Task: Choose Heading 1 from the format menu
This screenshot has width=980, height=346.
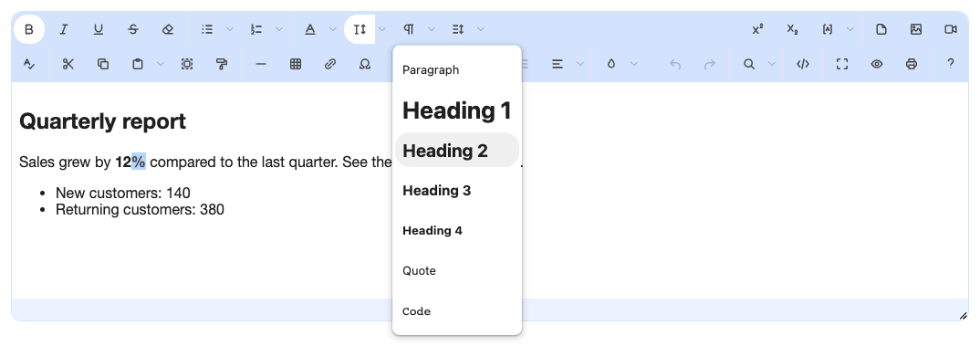Action: [457, 110]
